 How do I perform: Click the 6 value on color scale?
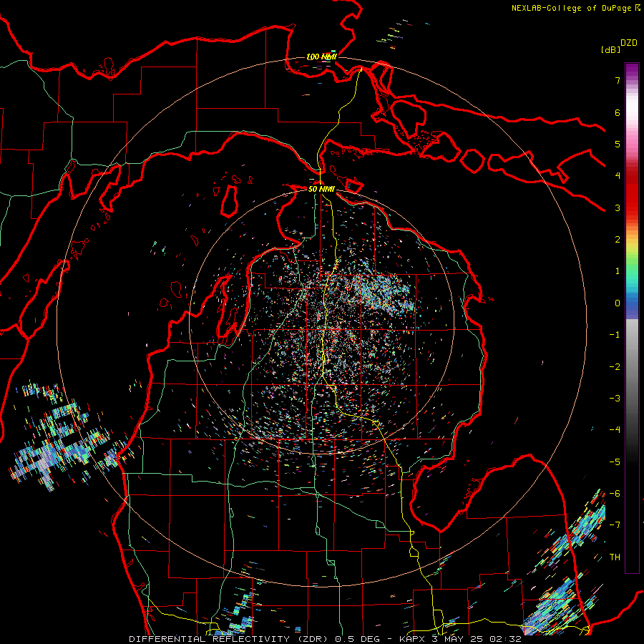(x=618, y=112)
